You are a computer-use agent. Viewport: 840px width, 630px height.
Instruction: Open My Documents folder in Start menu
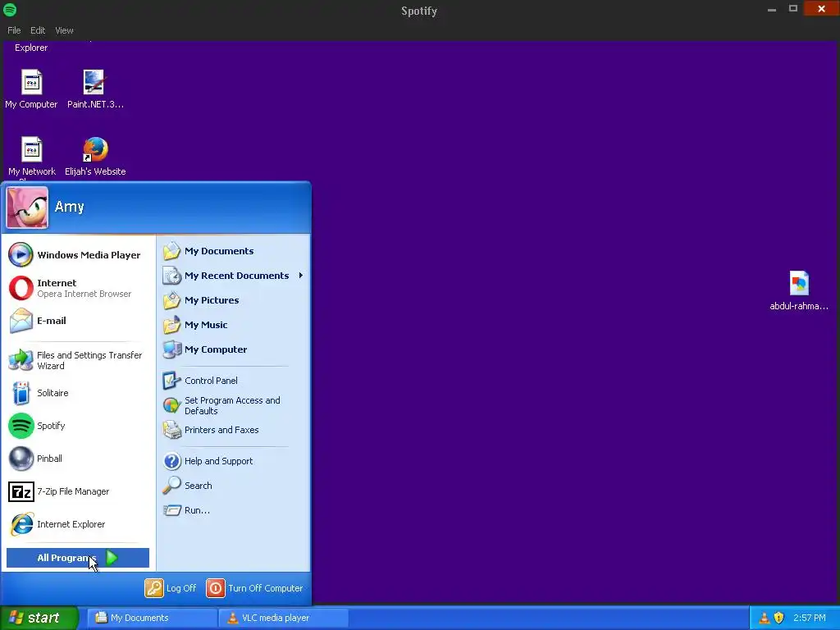pyautogui.click(x=234, y=251)
